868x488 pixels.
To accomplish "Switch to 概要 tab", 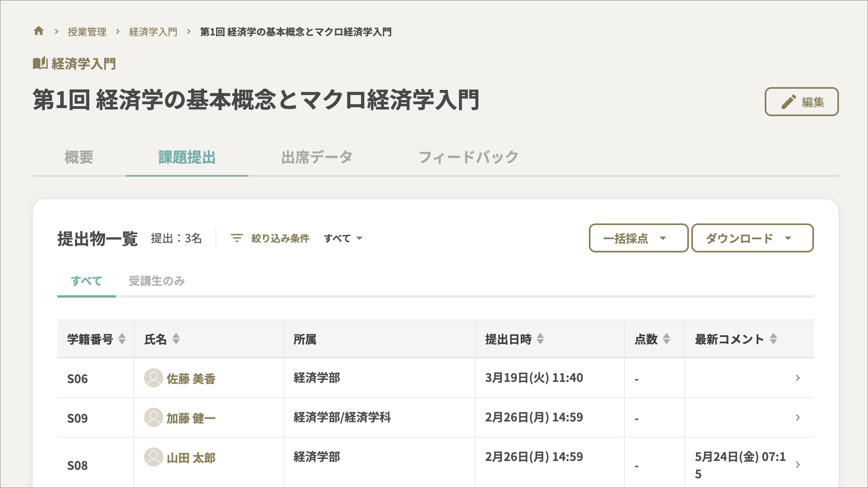I will (79, 157).
